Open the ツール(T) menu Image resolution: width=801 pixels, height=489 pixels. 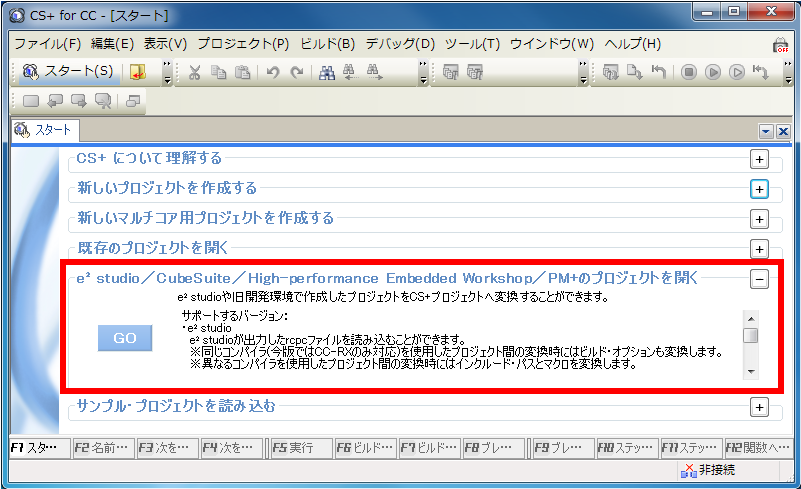473,44
